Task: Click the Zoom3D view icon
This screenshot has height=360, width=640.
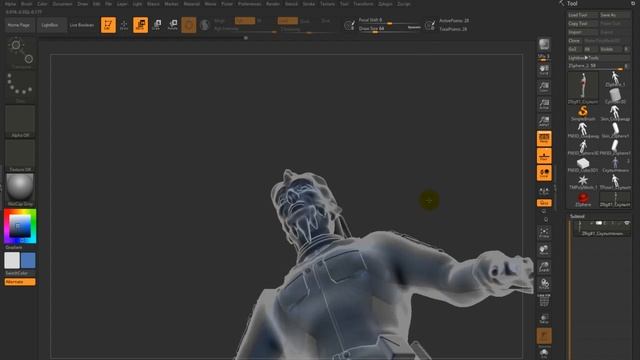Action: click(x=544, y=267)
